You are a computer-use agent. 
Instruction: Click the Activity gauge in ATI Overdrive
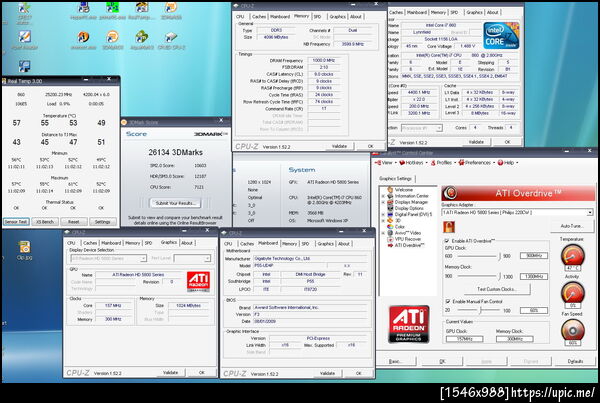pyautogui.click(x=572, y=294)
